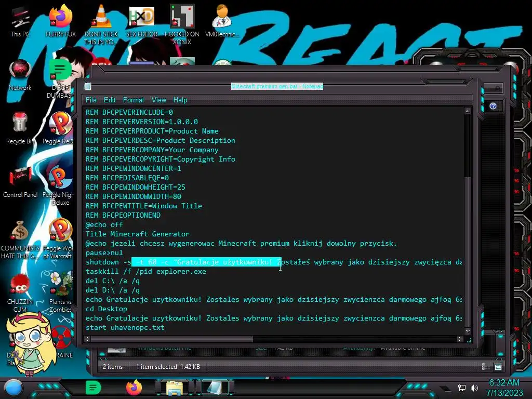
Task: Click the 'REM BFCPEOPTIONEND' line
Action: pos(123,216)
